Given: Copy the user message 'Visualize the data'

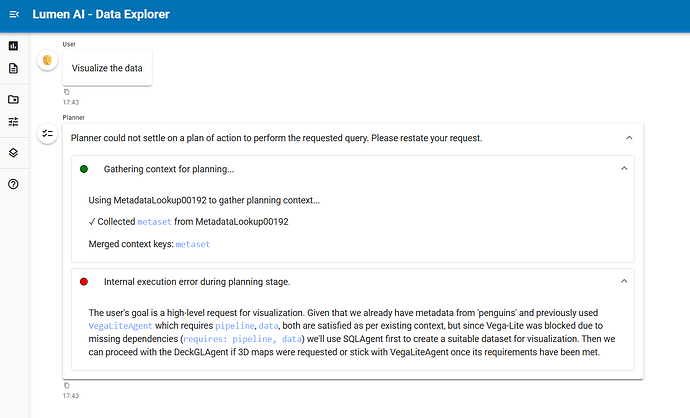Looking at the screenshot, I should click(x=66, y=91).
